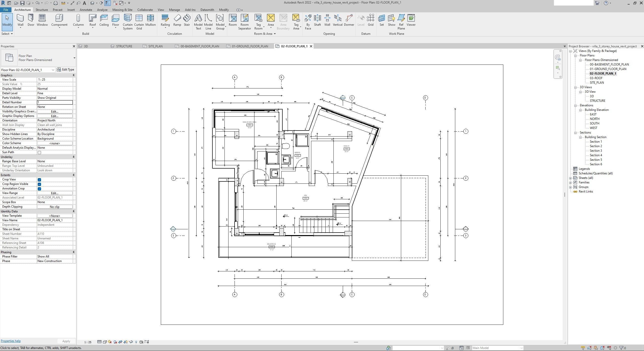The image size is (644, 351).
Task: Switch to the 01-GROUND_FLOOR_PLAN view tab
Action: [250, 46]
